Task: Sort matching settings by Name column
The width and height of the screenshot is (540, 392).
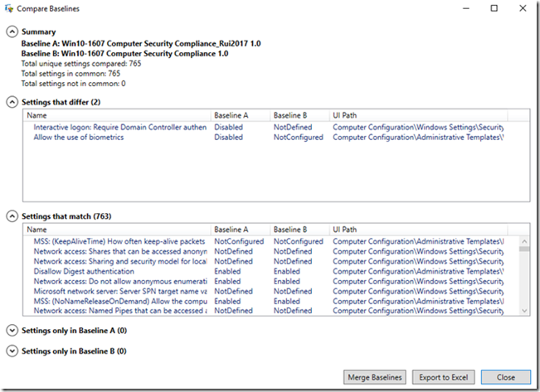Action: coord(117,230)
